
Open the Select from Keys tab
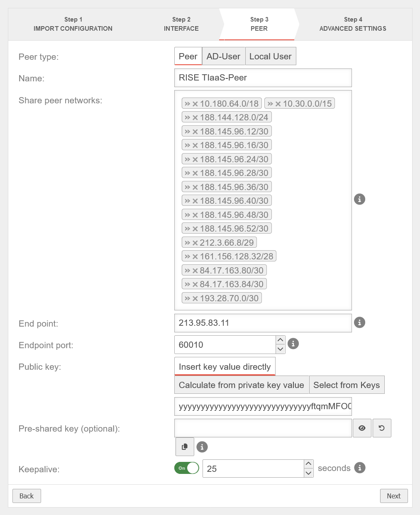point(347,385)
